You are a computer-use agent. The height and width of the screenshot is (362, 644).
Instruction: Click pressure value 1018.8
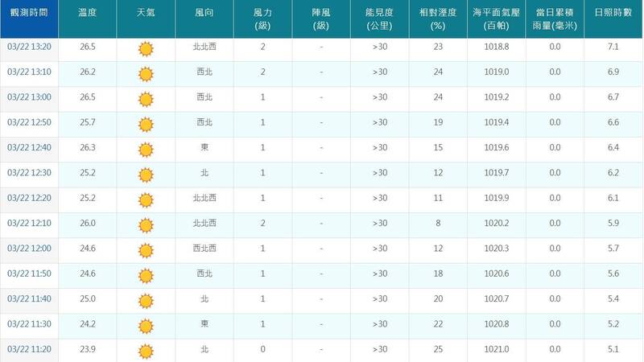click(497, 47)
